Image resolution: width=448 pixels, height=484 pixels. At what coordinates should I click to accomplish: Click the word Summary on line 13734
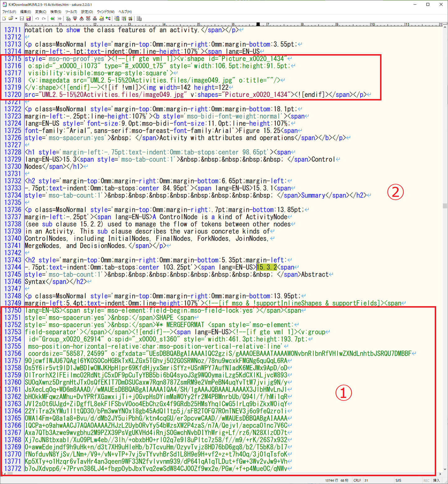pyautogui.click(x=313, y=196)
